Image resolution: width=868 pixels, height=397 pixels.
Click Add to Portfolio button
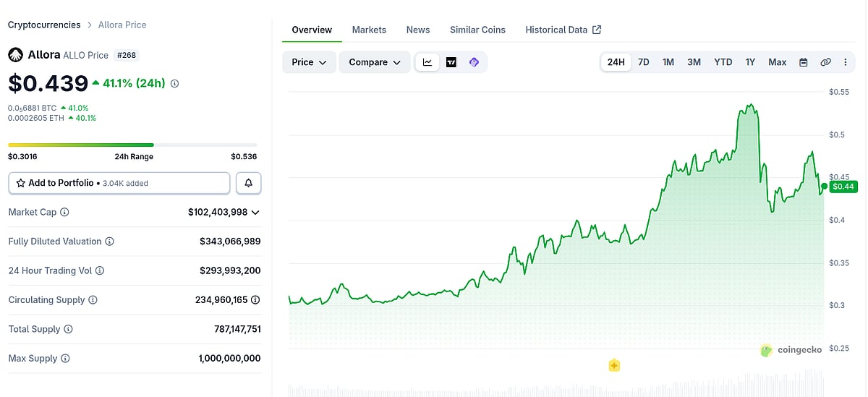pyautogui.click(x=119, y=183)
